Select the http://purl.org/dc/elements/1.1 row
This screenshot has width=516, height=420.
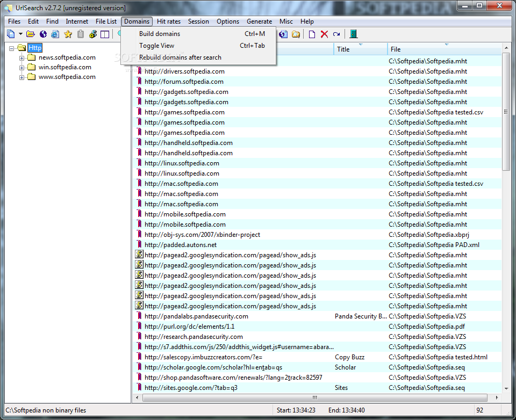coord(318,326)
